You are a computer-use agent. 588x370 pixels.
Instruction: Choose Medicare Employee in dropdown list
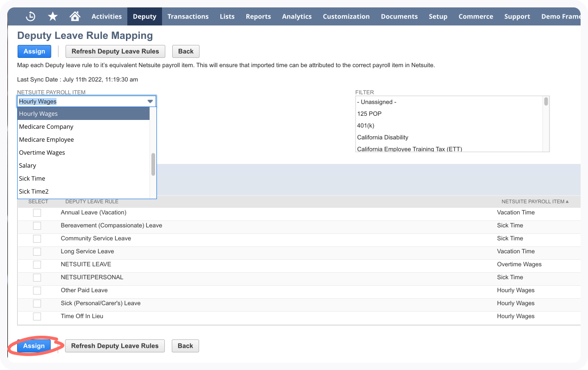coord(83,139)
